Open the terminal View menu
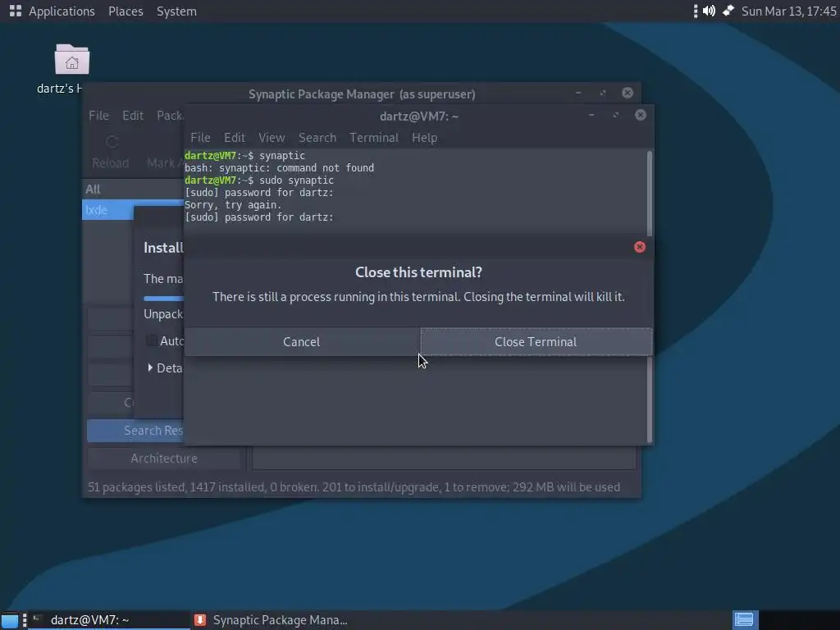Viewport: 840px width, 630px height. point(272,138)
